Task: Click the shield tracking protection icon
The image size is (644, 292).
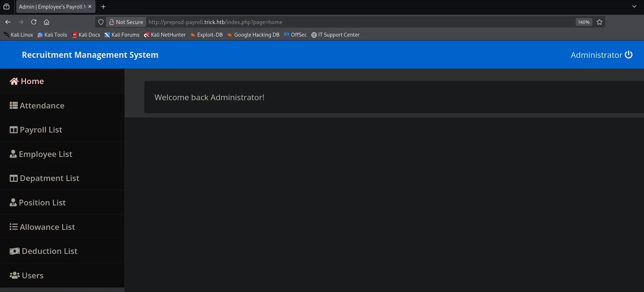Action: coord(101,22)
